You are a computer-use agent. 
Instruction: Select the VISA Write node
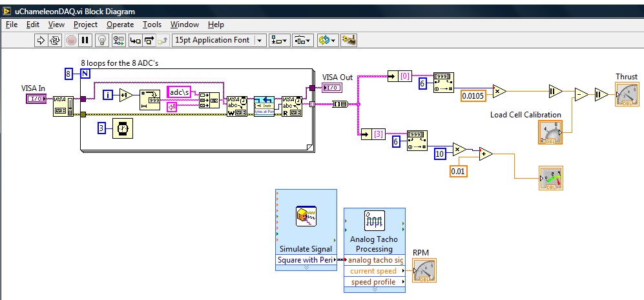point(237,106)
